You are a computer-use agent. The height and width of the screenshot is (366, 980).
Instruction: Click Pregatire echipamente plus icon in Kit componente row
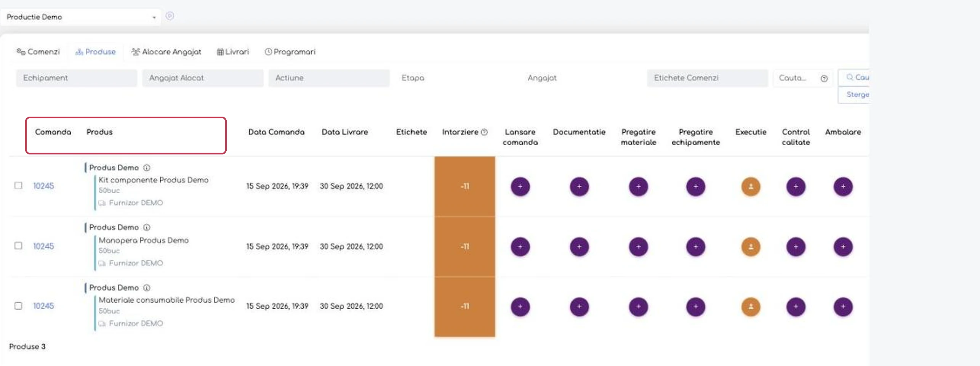(696, 186)
